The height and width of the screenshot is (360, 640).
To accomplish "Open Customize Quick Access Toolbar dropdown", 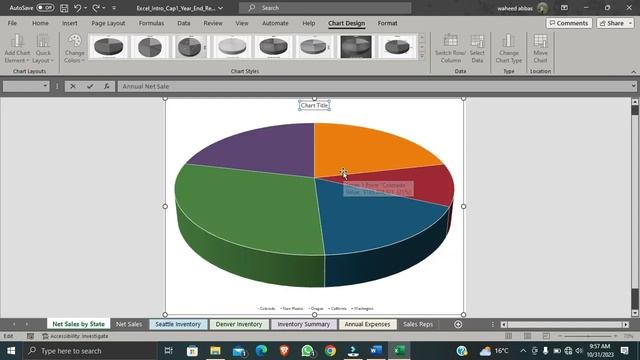I will tap(114, 8).
